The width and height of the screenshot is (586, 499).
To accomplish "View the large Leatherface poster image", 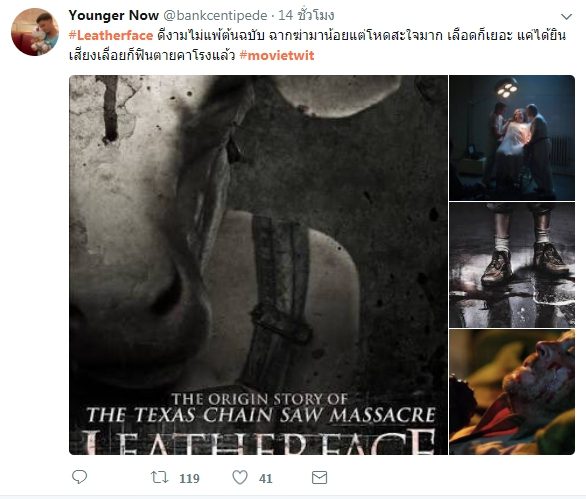I will pyautogui.click(x=258, y=265).
